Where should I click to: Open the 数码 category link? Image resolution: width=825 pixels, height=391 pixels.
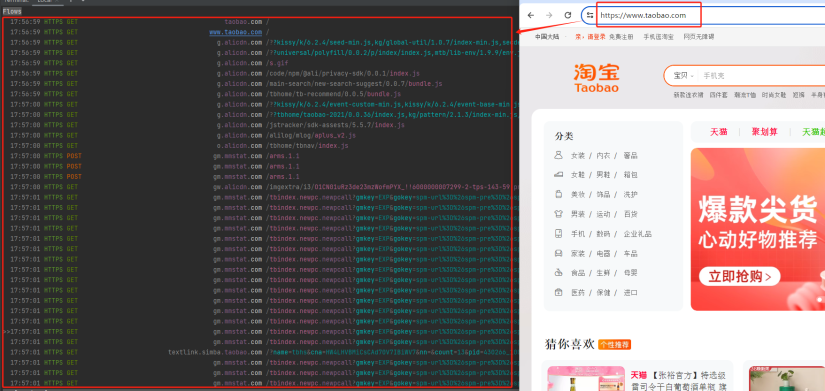click(x=603, y=234)
